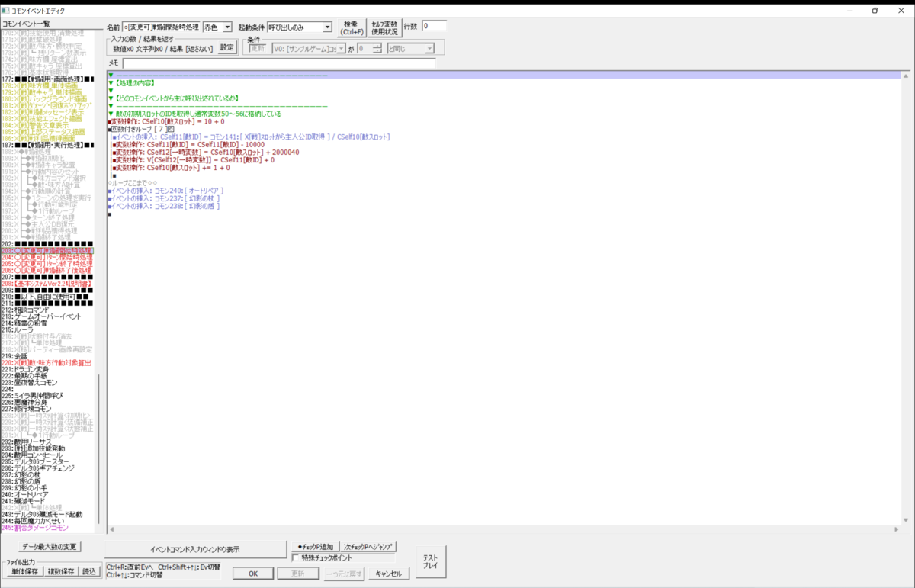Click the 読込 load button
The width and height of the screenshot is (915, 588).
point(90,571)
